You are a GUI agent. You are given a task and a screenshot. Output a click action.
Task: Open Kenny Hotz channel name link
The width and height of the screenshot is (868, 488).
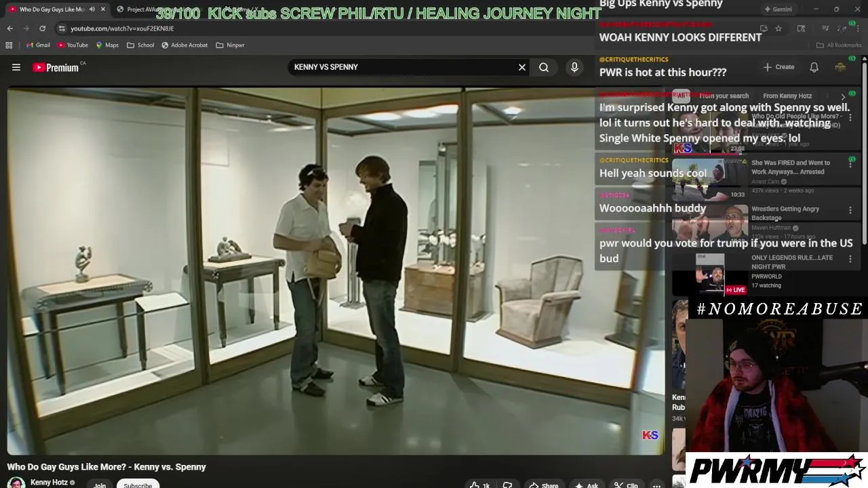pyautogui.click(x=49, y=483)
